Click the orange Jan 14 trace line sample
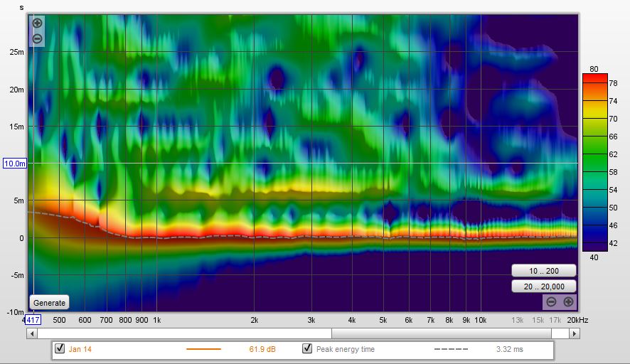 click(x=203, y=349)
